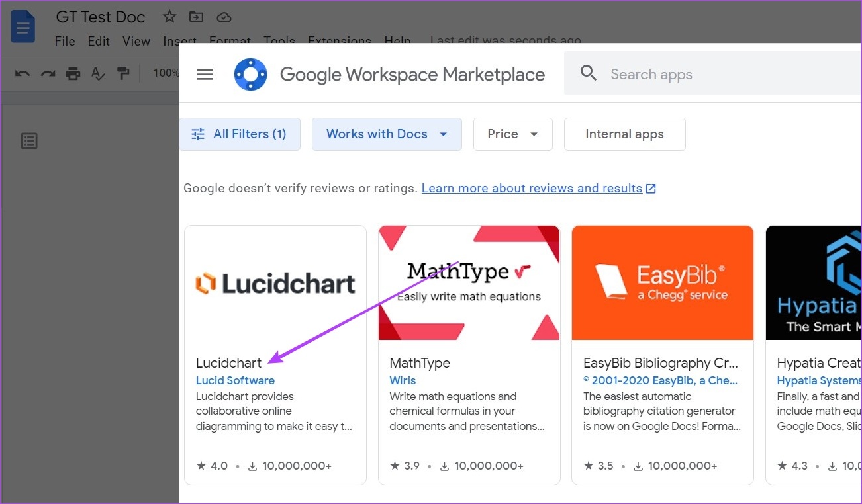Open the Hypatia Systems developer link
862x504 pixels.
[x=819, y=380]
